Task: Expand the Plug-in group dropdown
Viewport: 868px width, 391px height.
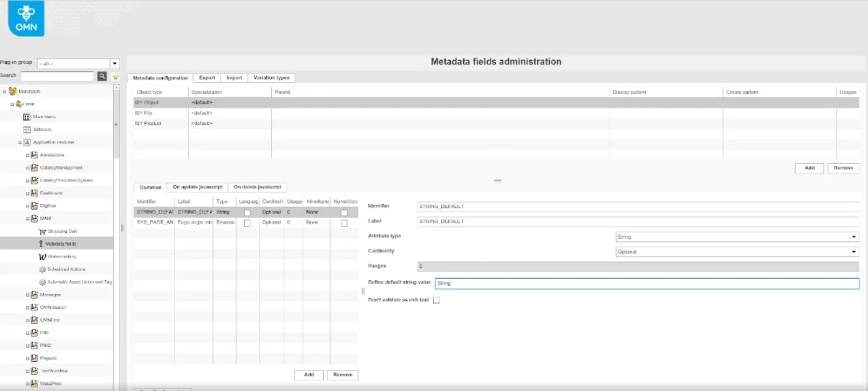Action: 115,64
